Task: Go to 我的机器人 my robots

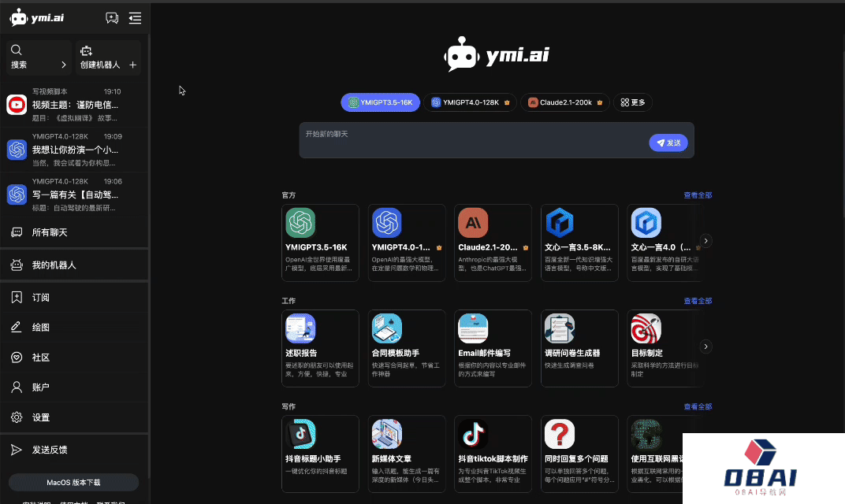Action: pyautogui.click(x=74, y=265)
